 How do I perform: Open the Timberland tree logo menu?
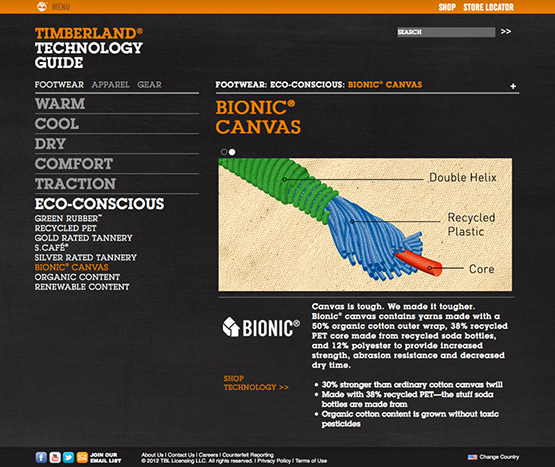(42, 6)
